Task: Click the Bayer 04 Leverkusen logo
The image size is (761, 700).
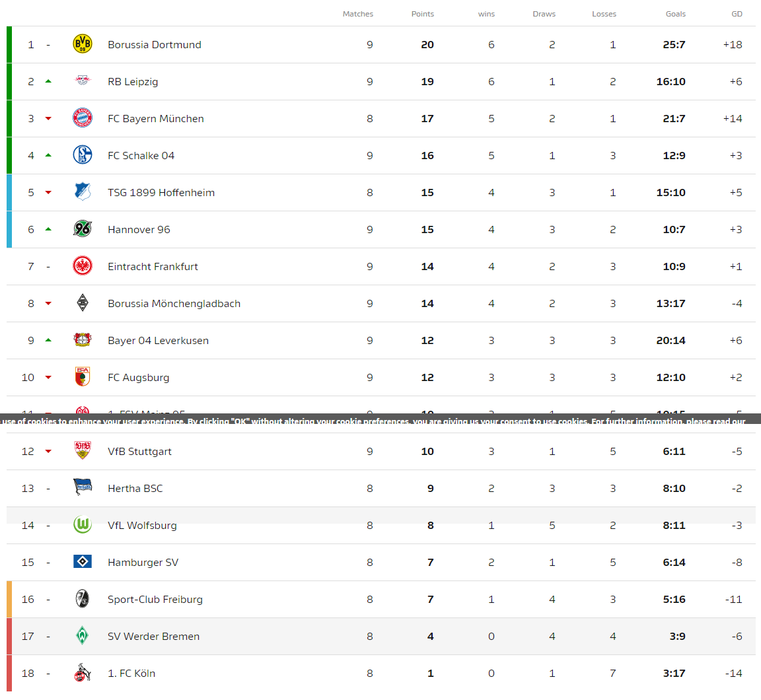Action: [83, 341]
